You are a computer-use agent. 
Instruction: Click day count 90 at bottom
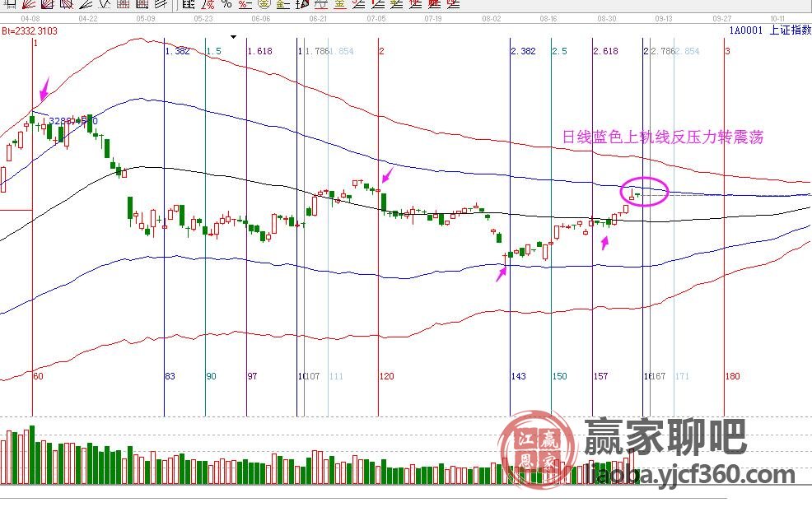(x=212, y=376)
